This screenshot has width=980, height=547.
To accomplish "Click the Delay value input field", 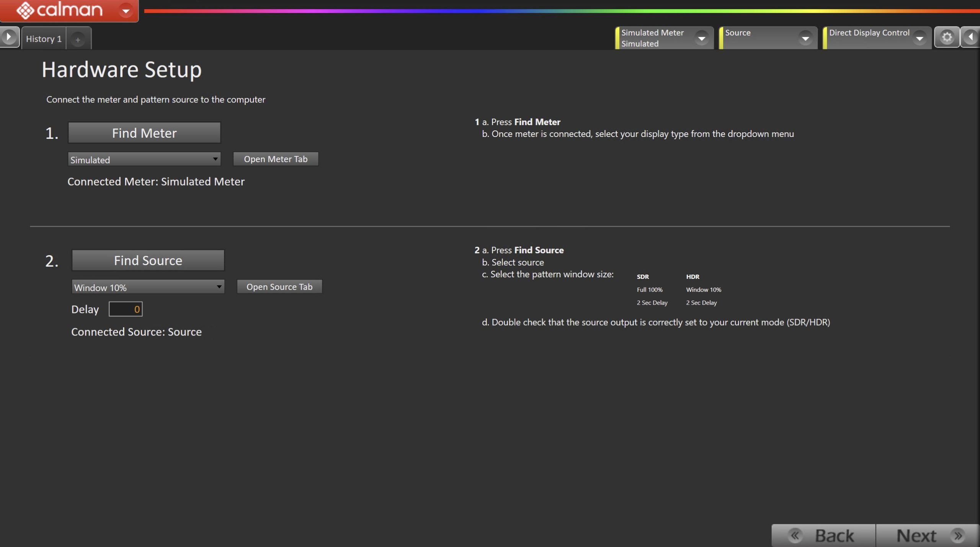I will [126, 309].
